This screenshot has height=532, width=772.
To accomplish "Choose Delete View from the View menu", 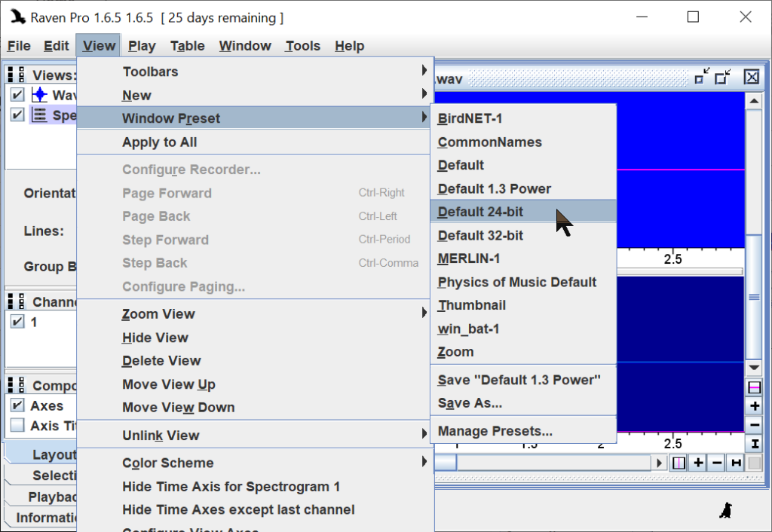I will pyautogui.click(x=255, y=361).
